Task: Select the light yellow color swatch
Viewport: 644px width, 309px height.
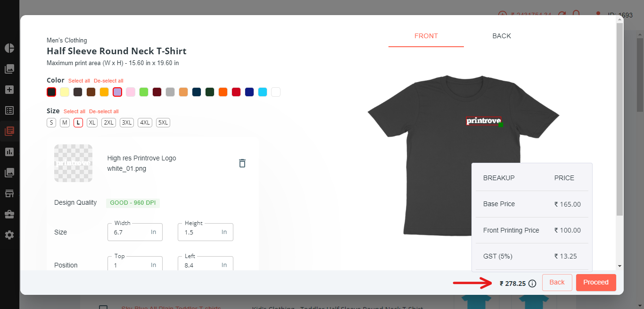Action: [65, 92]
